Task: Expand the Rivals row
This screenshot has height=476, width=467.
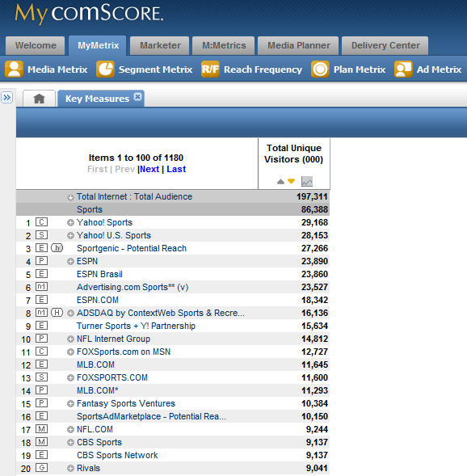Action: [70, 469]
